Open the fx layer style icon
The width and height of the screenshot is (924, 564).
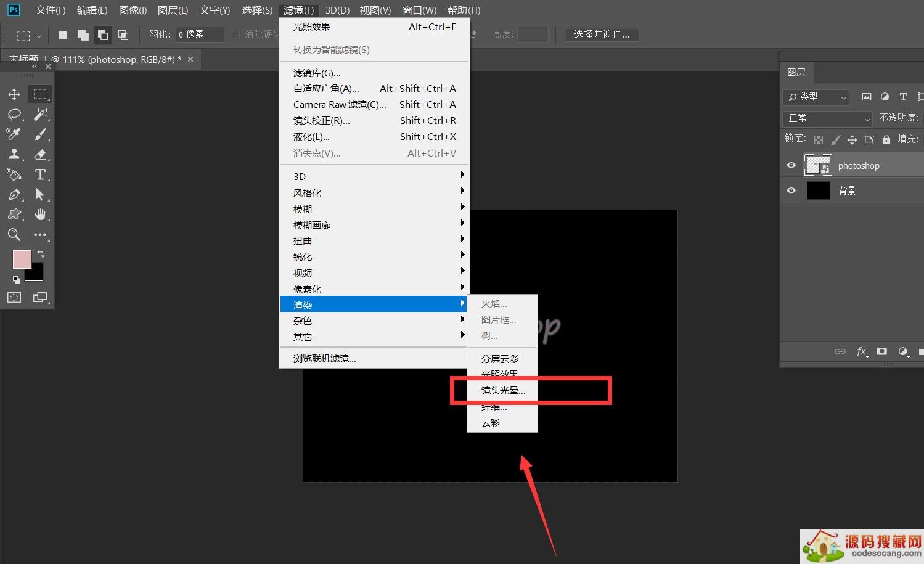pyautogui.click(x=862, y=351)
